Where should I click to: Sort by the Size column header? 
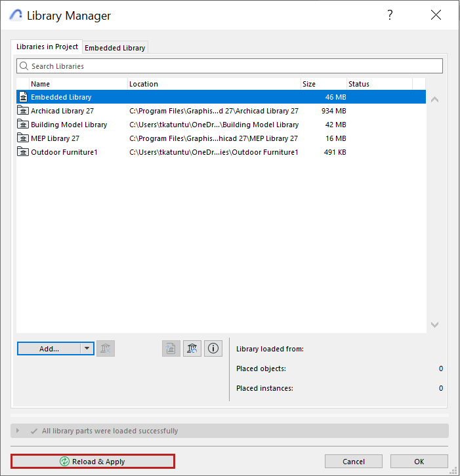point(324,84)
